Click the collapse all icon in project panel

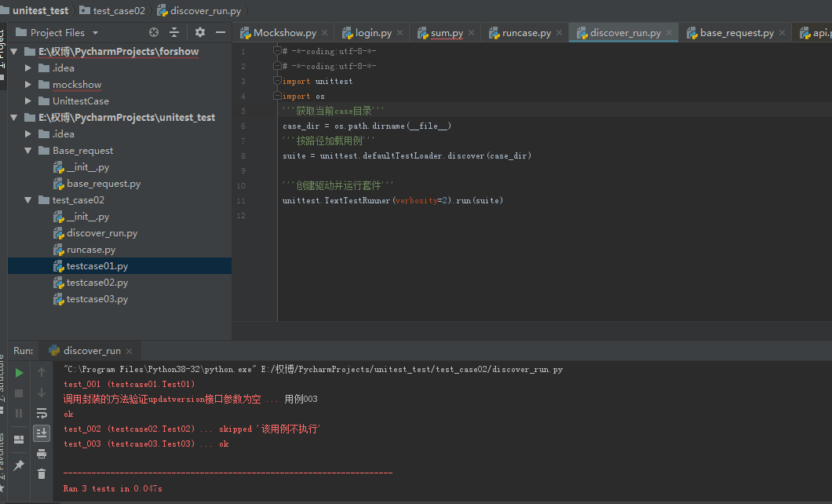point(174,32)
